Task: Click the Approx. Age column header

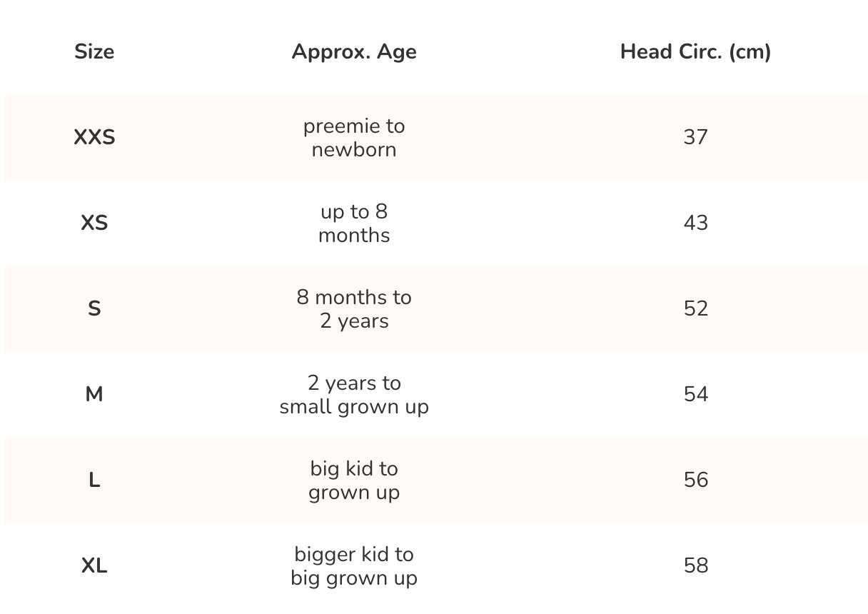Action: click(354, 52)
